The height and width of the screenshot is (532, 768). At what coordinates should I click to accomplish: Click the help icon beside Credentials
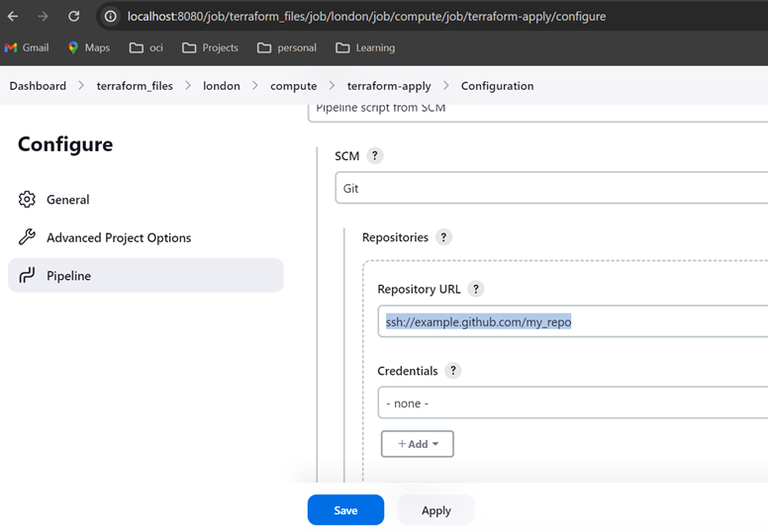[453, 372]
